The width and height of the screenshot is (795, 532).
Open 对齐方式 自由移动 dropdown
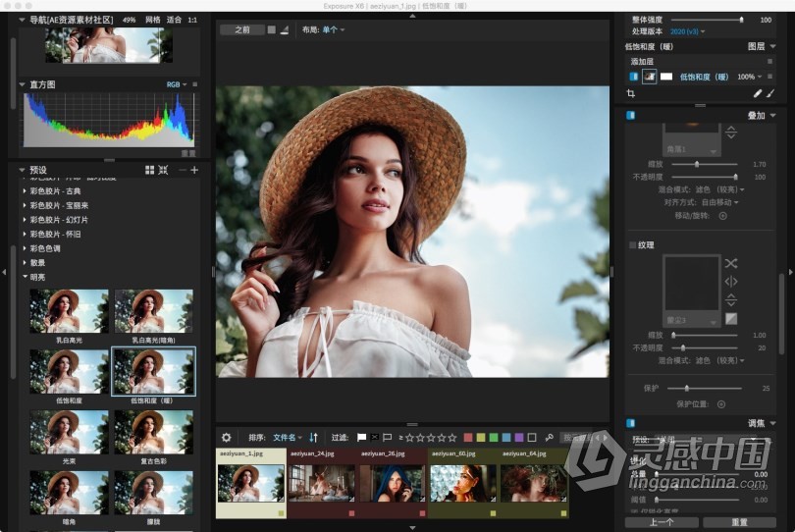point(720,202)
